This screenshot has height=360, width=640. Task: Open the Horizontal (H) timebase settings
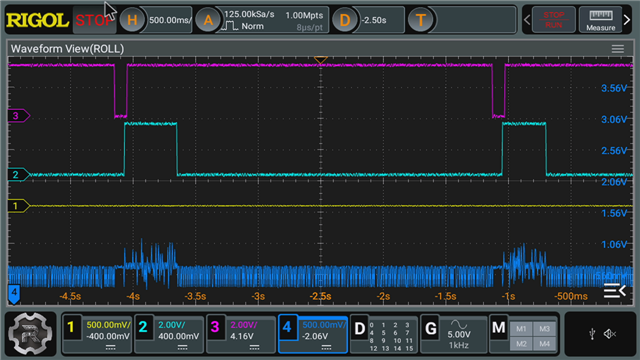(x=132, y=20)
